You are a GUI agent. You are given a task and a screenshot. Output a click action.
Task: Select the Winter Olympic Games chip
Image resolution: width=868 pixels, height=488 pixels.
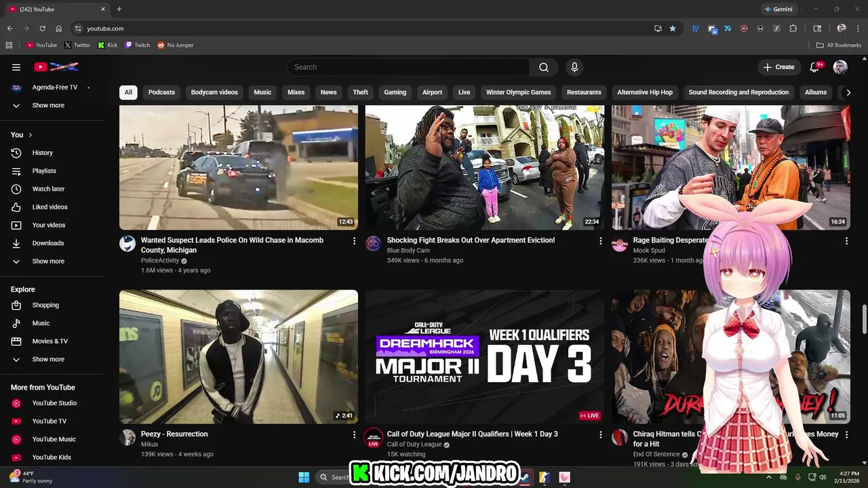[x=519, y=92]
